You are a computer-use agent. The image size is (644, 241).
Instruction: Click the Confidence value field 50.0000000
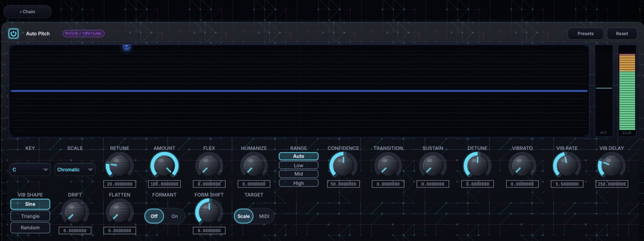343,184
